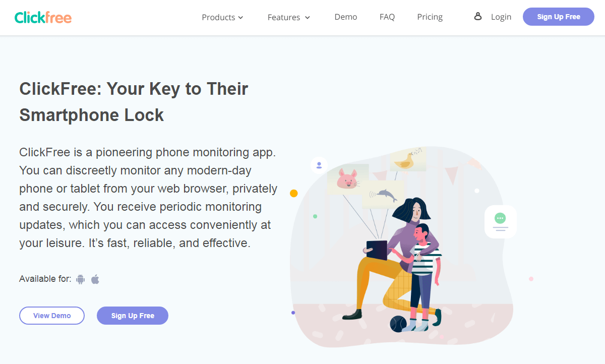The width and height of the screenshot is (605, 364).
Task: Click the chevron next to Products
Action: coord(241,18)
